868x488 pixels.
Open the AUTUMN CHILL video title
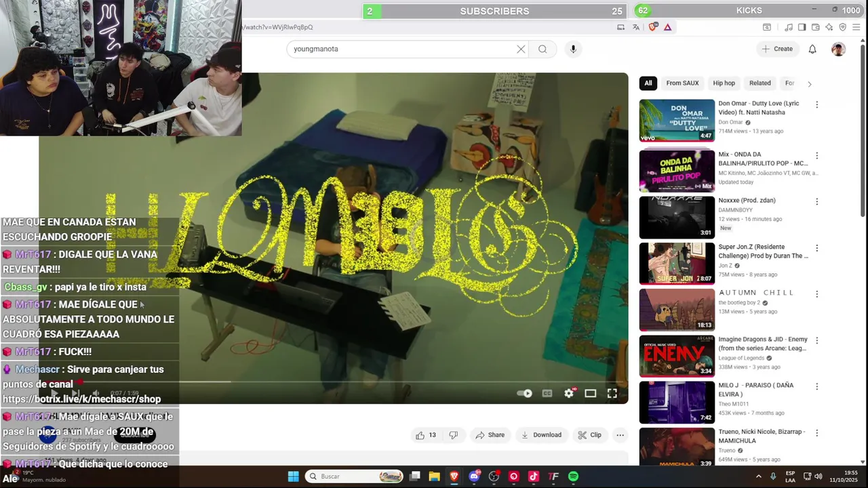(x=756, y=293)
